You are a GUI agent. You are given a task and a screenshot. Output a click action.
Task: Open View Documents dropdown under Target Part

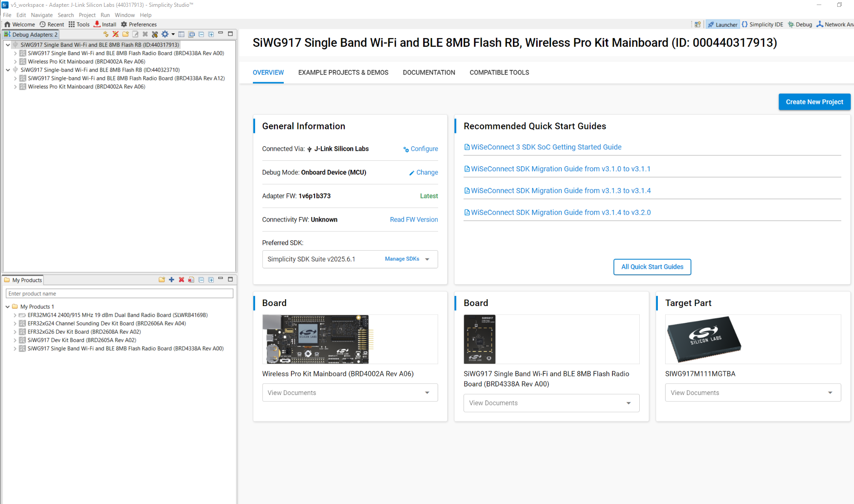(x=829, y=393)
